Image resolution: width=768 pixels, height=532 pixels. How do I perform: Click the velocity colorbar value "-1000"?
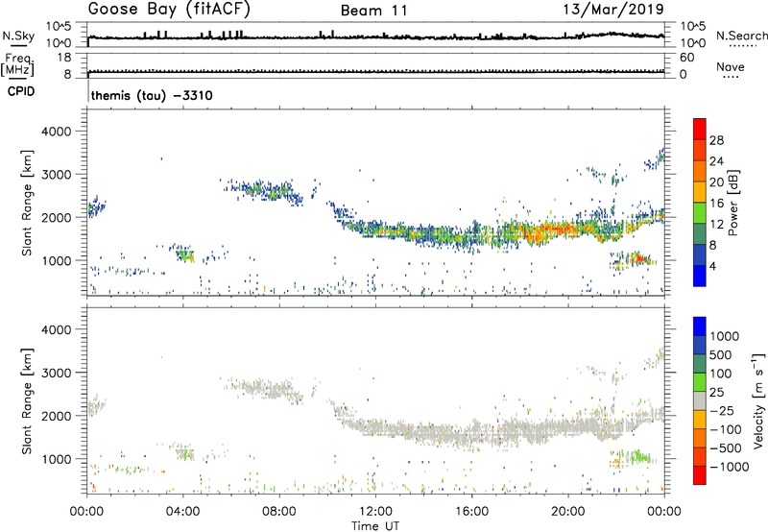click(x=730, y=467)
